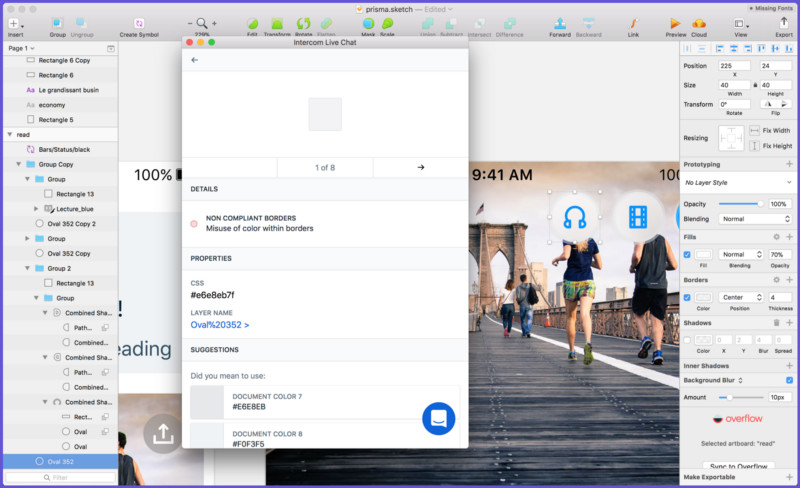Screen dimensions: 800x488
Task: Click the layer Filter search field
Action: pos(60,477)
